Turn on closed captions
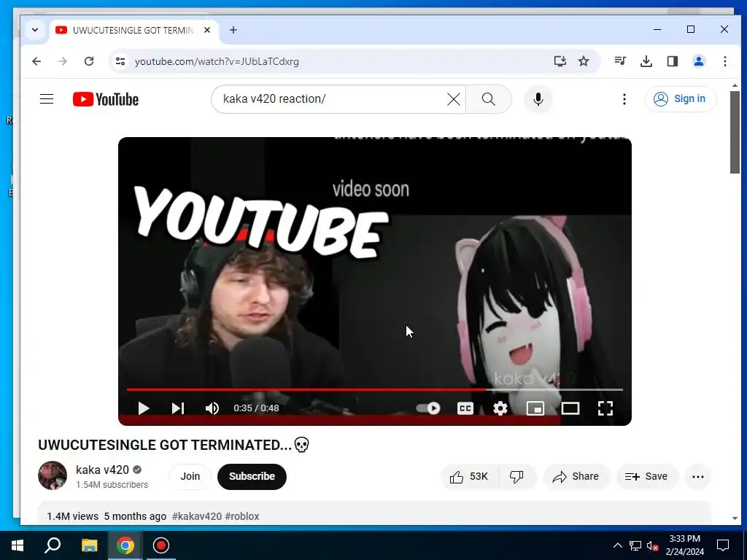 465,408
